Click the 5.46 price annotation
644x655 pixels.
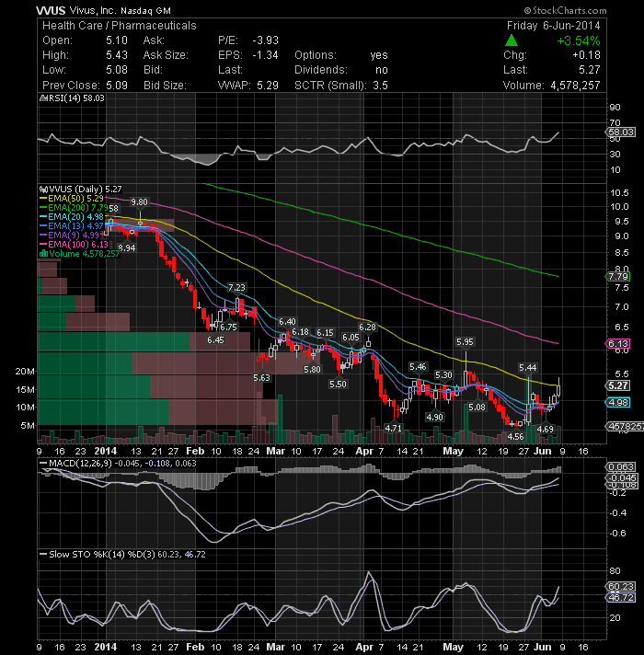click(x=418, y=367)
